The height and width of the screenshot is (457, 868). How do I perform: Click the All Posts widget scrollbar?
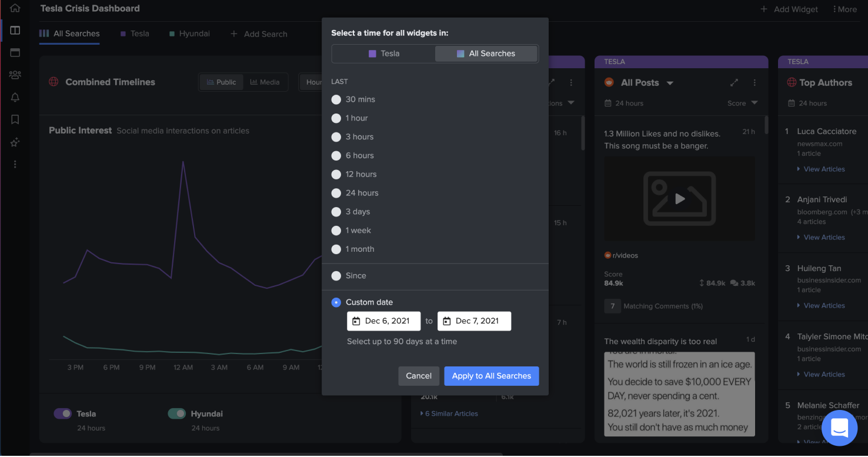[x=766, y=125]
